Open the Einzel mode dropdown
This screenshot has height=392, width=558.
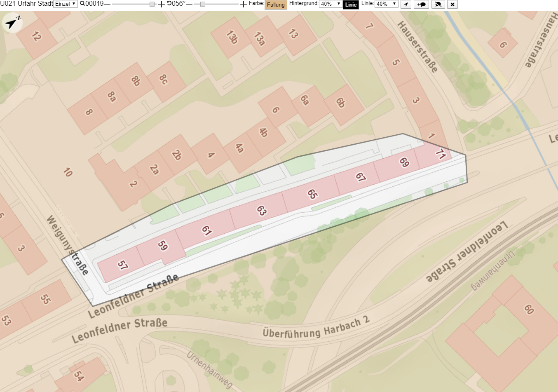pyautogui.click(x=66, y=4)
